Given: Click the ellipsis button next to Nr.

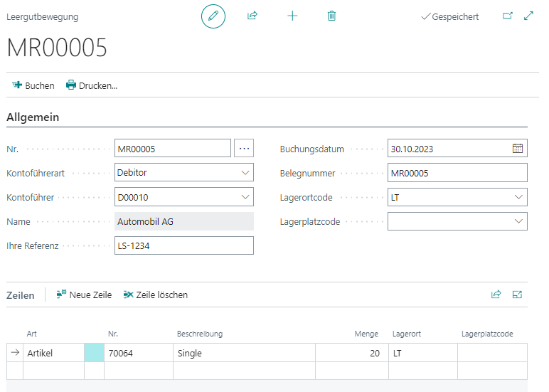Looking at the screenshot, I should 244,149.
